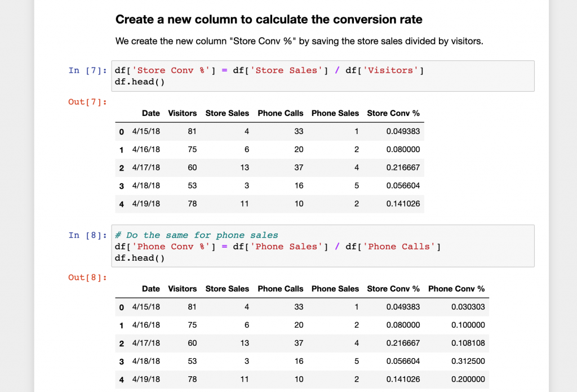577x392 pixels.
Task: Click the "Visitors" header in the Out[8] table
Action: tap(182, 289)
